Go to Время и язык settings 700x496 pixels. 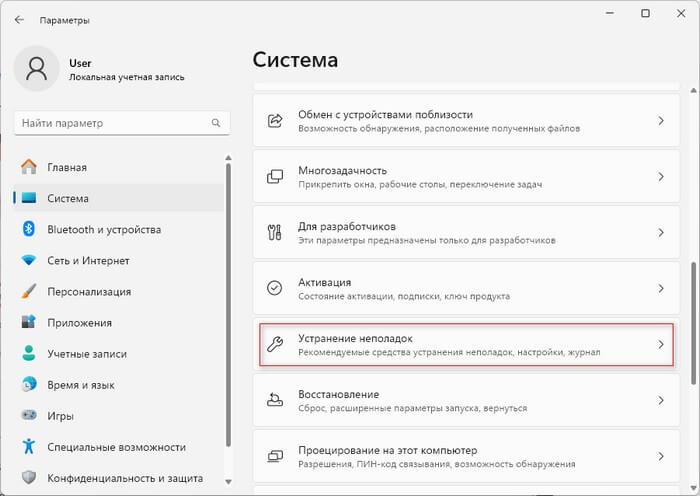tap(80, 384)
